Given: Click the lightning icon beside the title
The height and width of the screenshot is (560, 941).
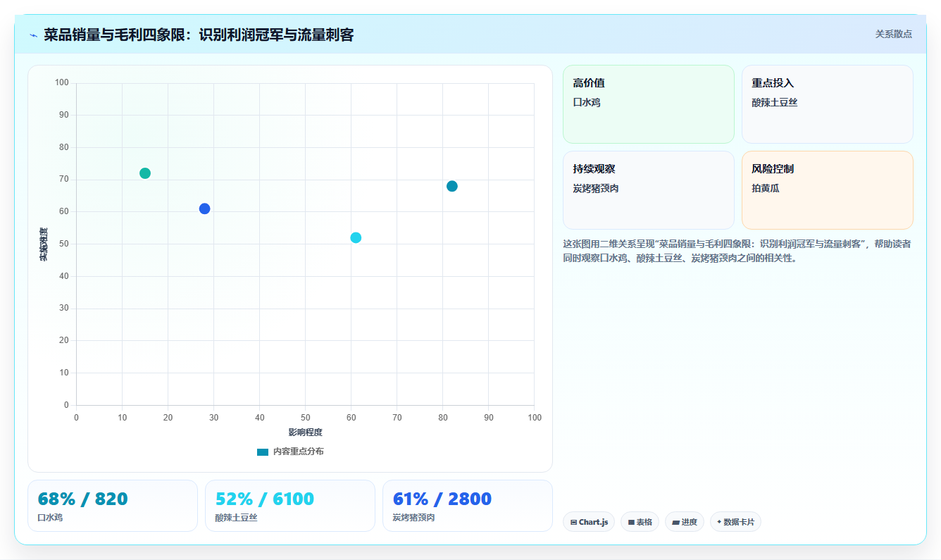Looking at the screenshot, I should 33,35.
